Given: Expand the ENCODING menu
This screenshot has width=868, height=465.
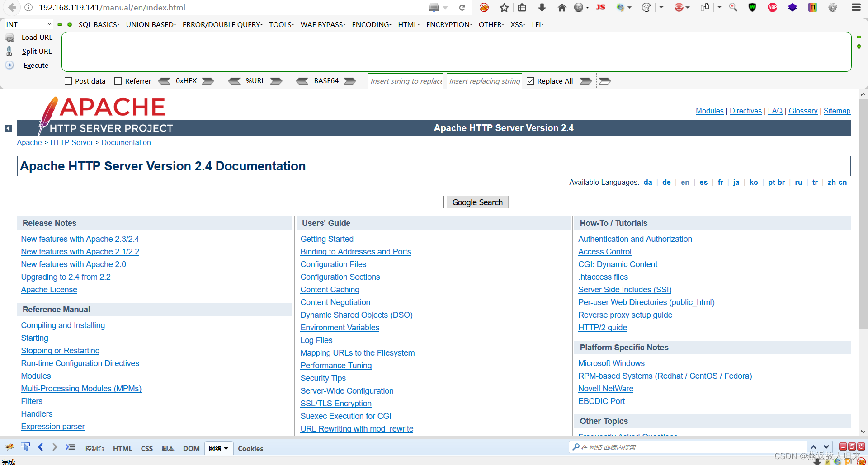Looking at the screenshot, I should (372, 24).
